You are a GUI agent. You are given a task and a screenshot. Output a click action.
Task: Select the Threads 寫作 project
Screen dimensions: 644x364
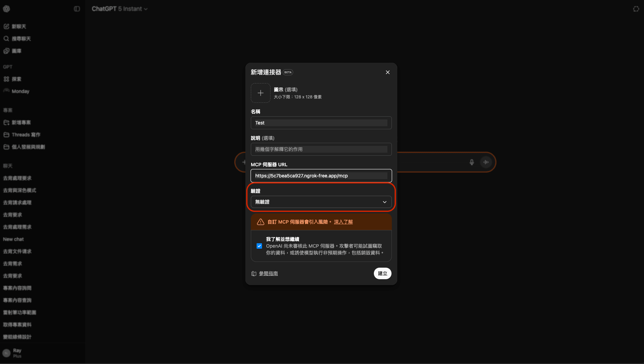point(26,134)
